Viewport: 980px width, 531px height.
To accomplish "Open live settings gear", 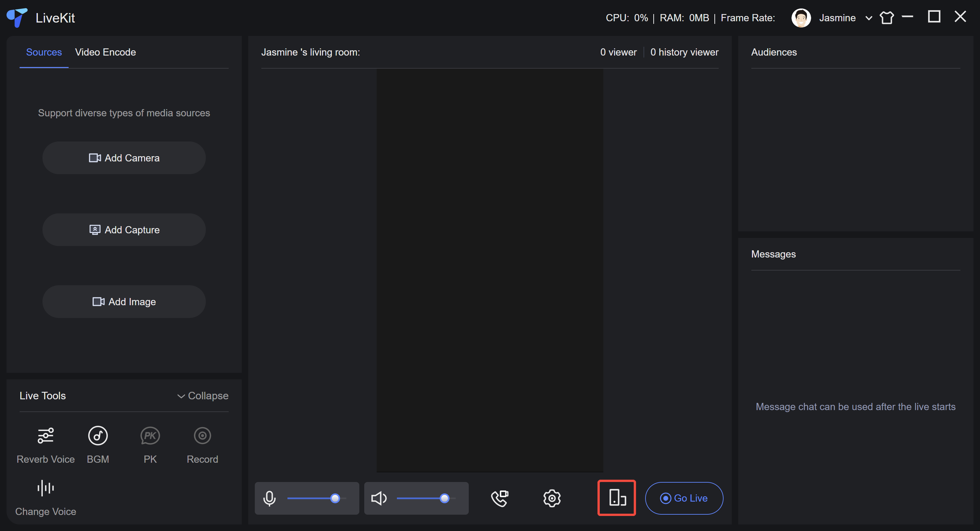I will (x=552, y=498).
